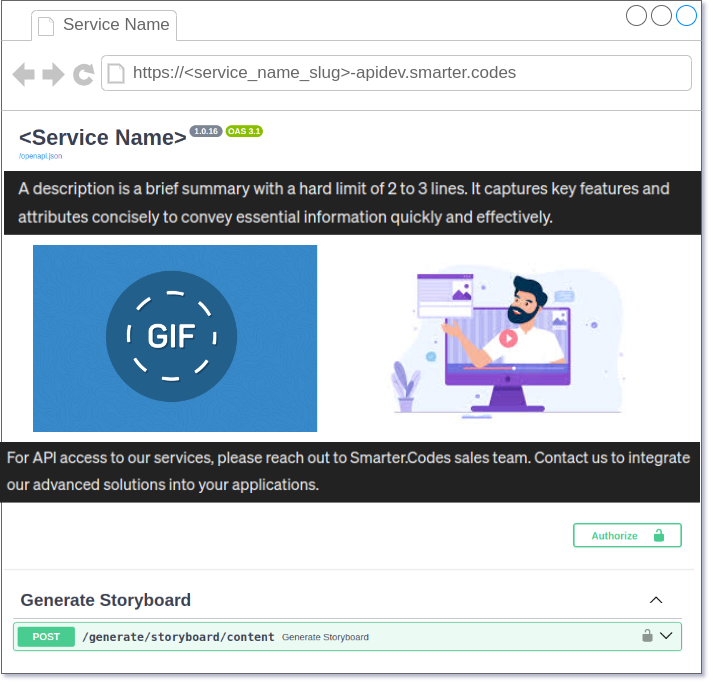713x686 pixels.
Task: Focus the URL address field
Action: 396,73
